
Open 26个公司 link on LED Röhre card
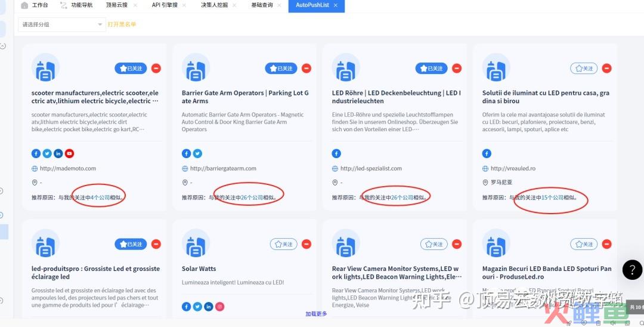[x=402, y=198]
